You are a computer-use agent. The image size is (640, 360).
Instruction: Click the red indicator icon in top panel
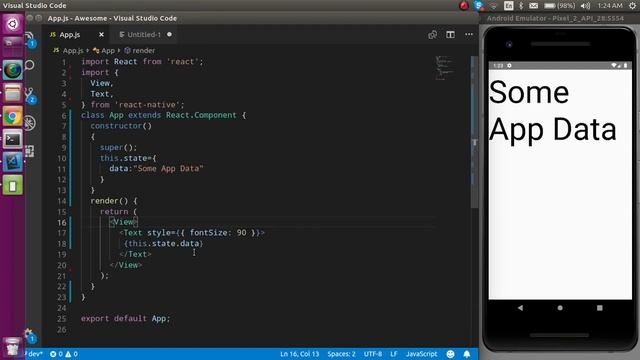[464, 5]
